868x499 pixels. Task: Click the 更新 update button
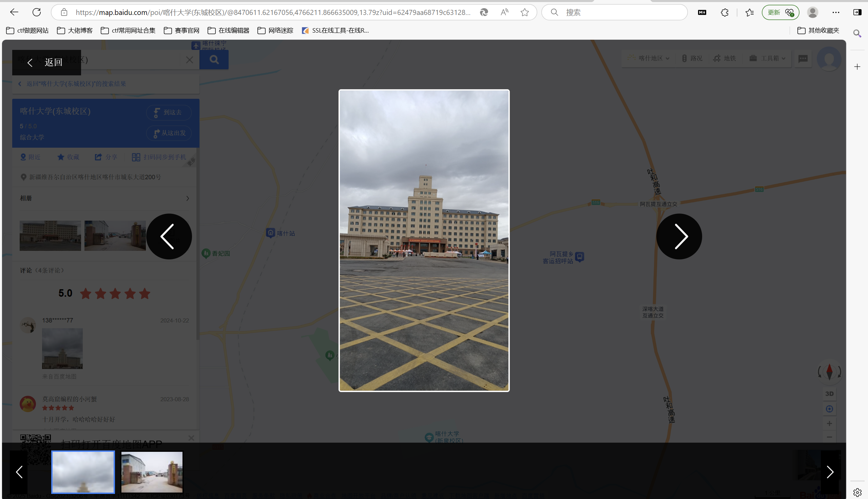coord(780,12)
